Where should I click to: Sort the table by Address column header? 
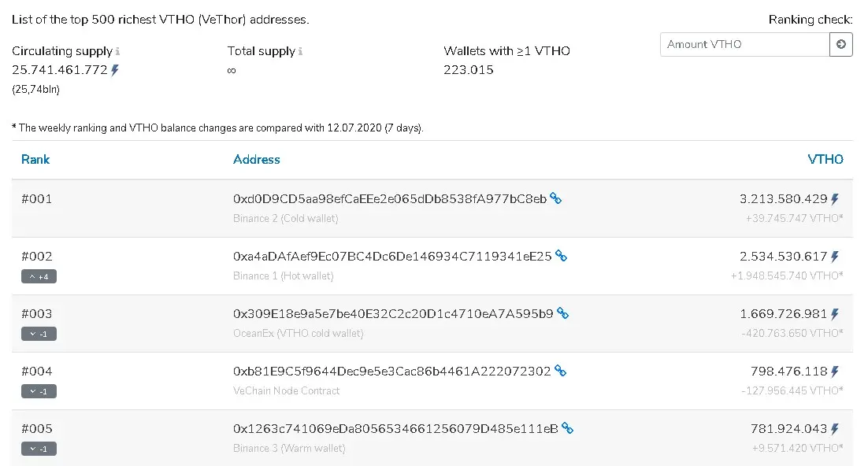256,159
